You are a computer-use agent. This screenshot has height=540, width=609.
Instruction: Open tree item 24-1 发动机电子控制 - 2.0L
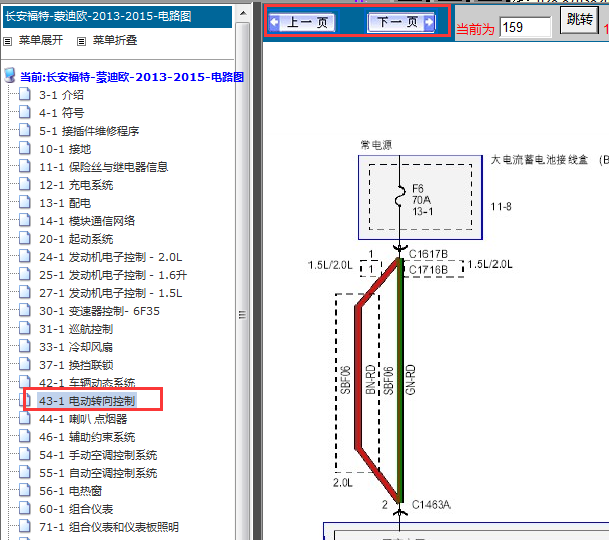click(110, 257)
